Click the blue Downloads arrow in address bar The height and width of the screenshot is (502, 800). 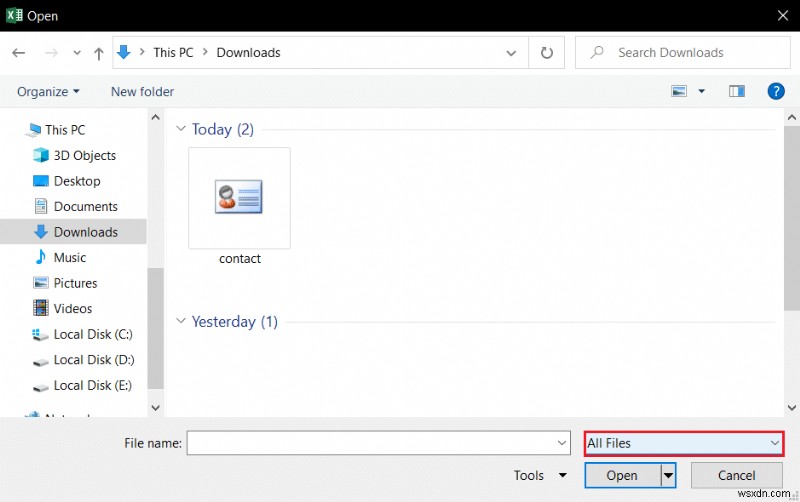(123, 52)
